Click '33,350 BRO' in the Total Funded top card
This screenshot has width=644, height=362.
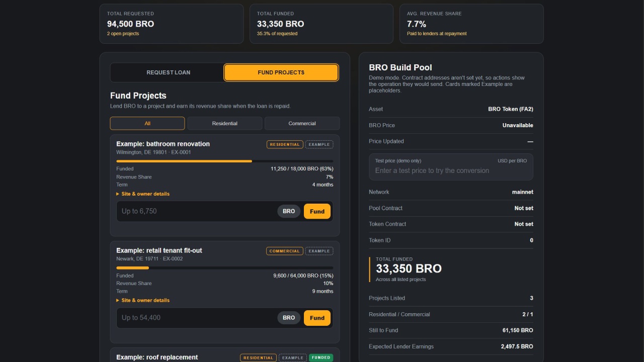tap(280, 24)
